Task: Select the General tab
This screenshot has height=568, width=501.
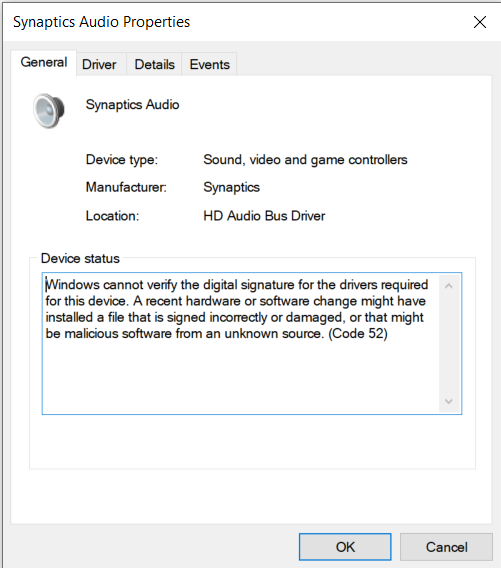Action: click(44, 63)
